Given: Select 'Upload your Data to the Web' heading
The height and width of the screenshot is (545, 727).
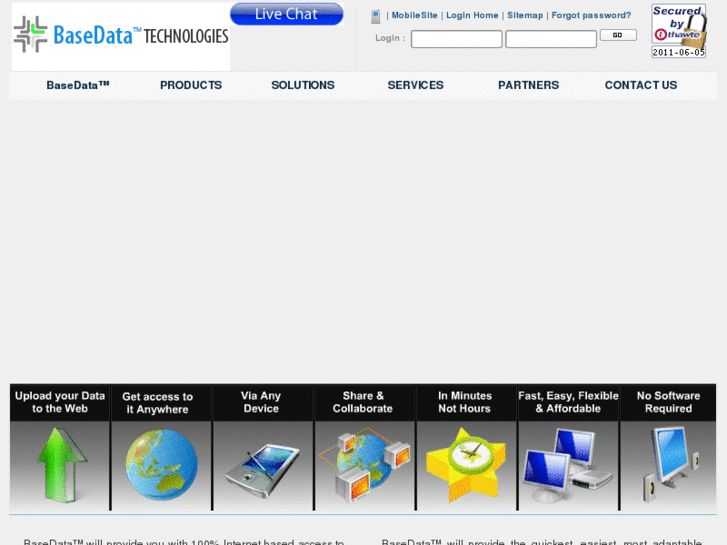Looking at the screenshot, I should [60, 402].
